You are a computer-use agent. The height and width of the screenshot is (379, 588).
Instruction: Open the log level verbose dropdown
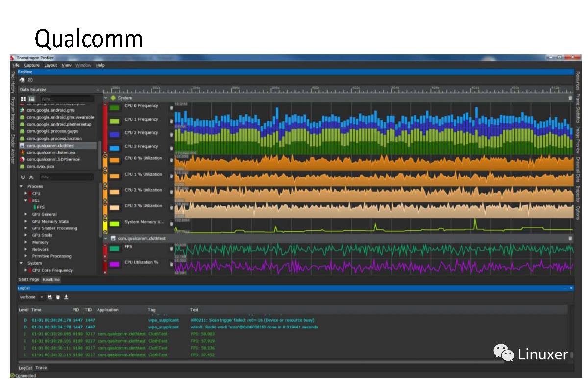pyautogui.click(x=31, y=297)
